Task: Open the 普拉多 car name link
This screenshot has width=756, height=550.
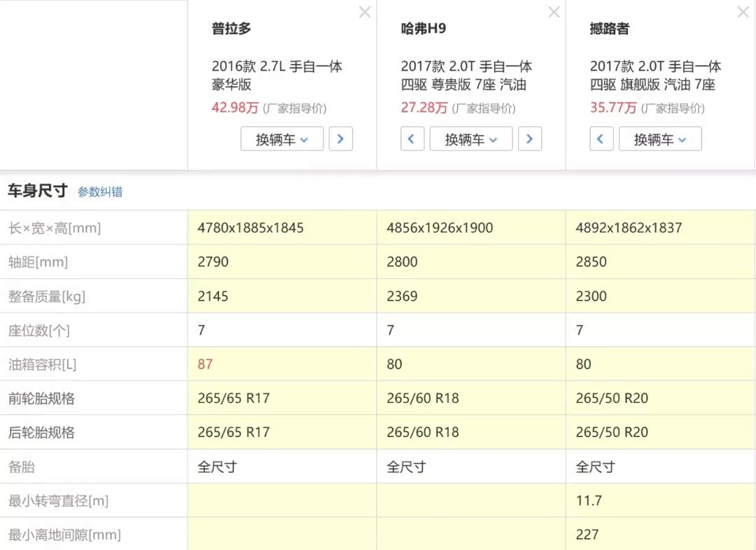Action: (x=232, y=29)
